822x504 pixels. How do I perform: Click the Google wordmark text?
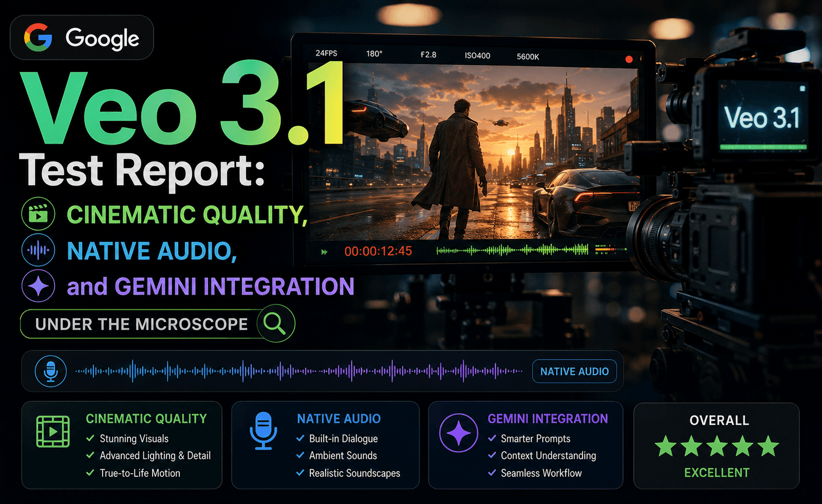click(102, 39)
